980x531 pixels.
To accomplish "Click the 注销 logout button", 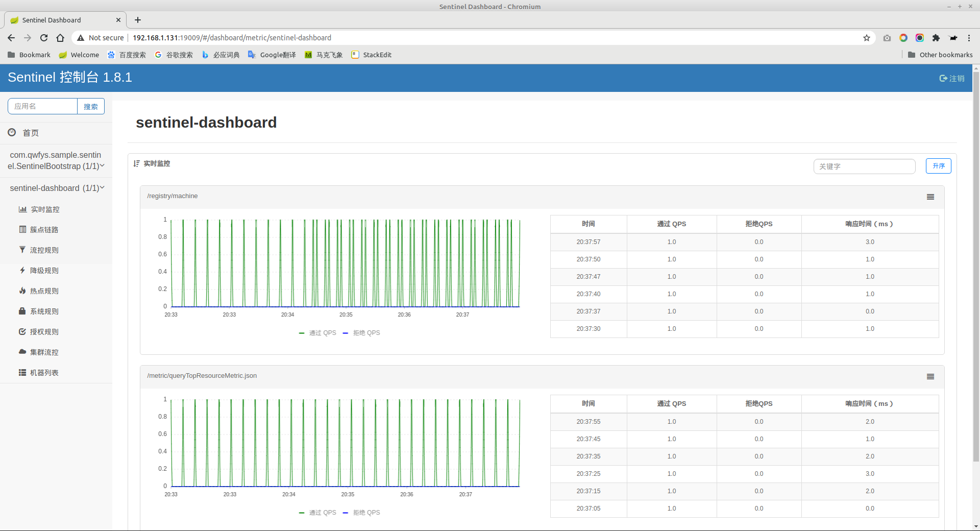I will pos(952,78).
